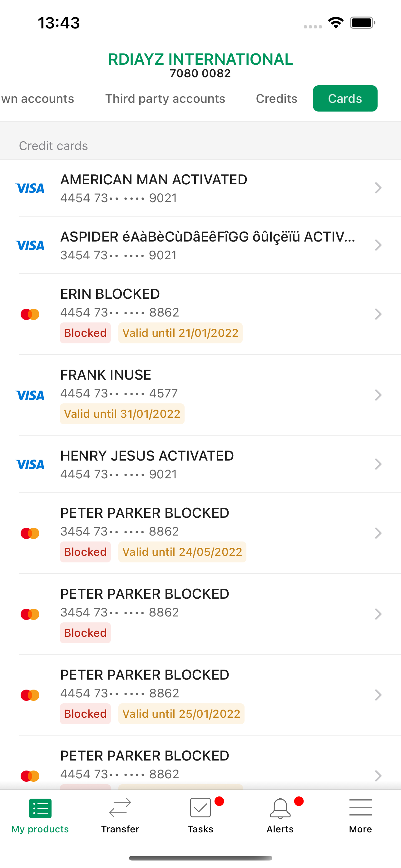Expand FRANK INUSE card chevron
This screenshot has height=868, width=401.
tap(378, 395)
